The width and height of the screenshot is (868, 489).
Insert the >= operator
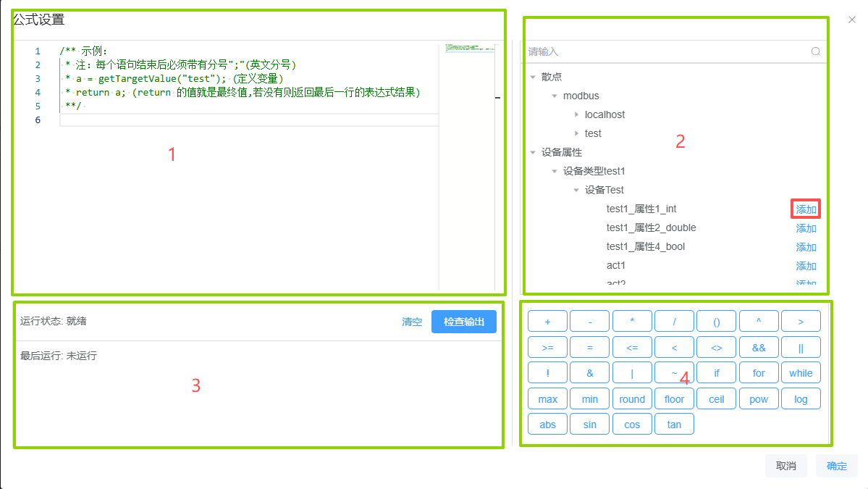547,347
